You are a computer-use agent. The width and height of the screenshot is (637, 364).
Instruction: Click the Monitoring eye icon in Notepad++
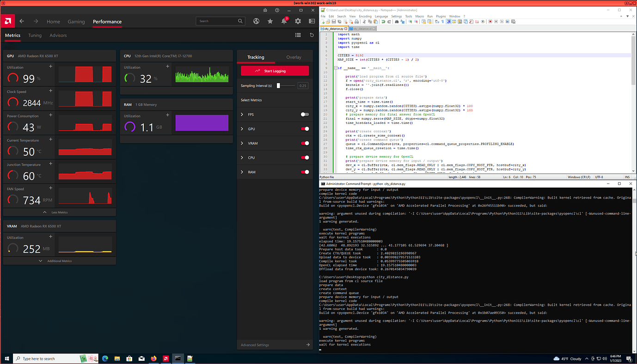pyautogui.click(x=483, y=22)
